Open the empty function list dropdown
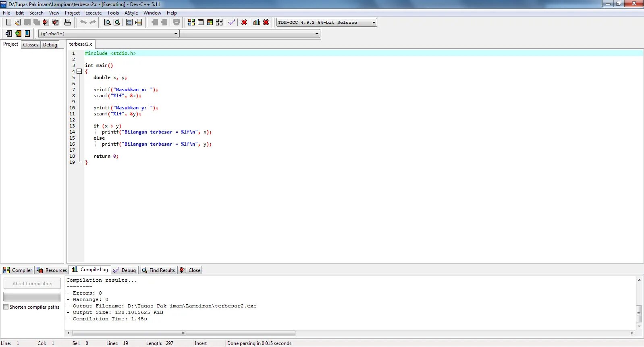 pos(250,34)
